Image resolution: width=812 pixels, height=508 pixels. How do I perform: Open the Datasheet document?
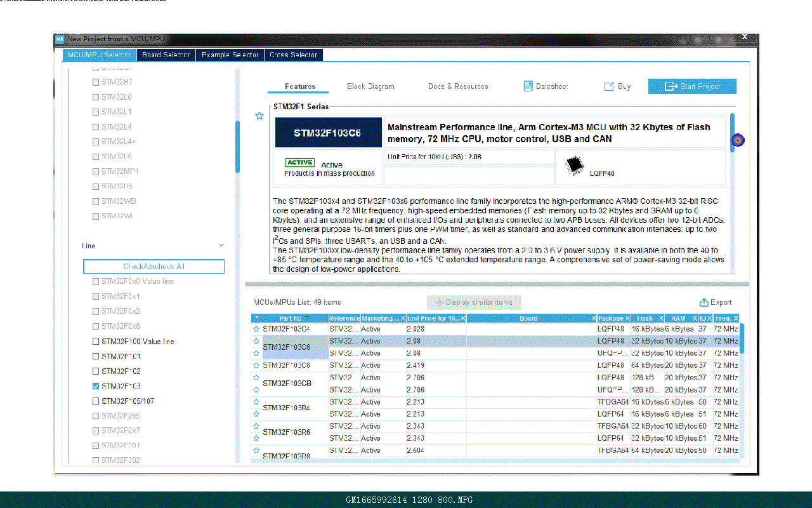[x=546, y=86]
